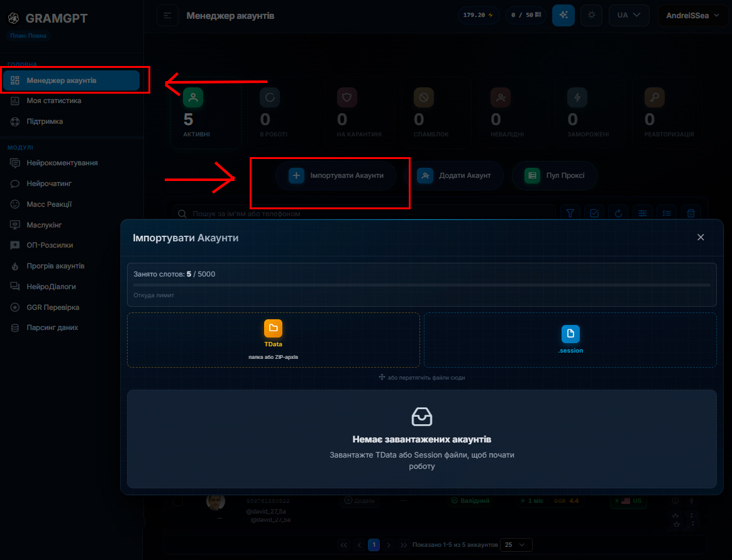This screenshot has width=732, height=560.
Task: Go to the previous page arrow
Action: (359, 544)
